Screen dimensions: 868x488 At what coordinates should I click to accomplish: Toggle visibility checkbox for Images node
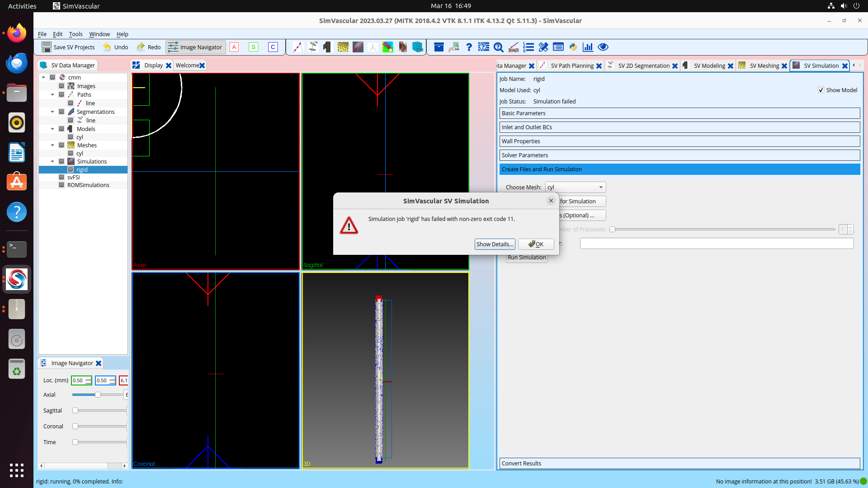[61, 86]
